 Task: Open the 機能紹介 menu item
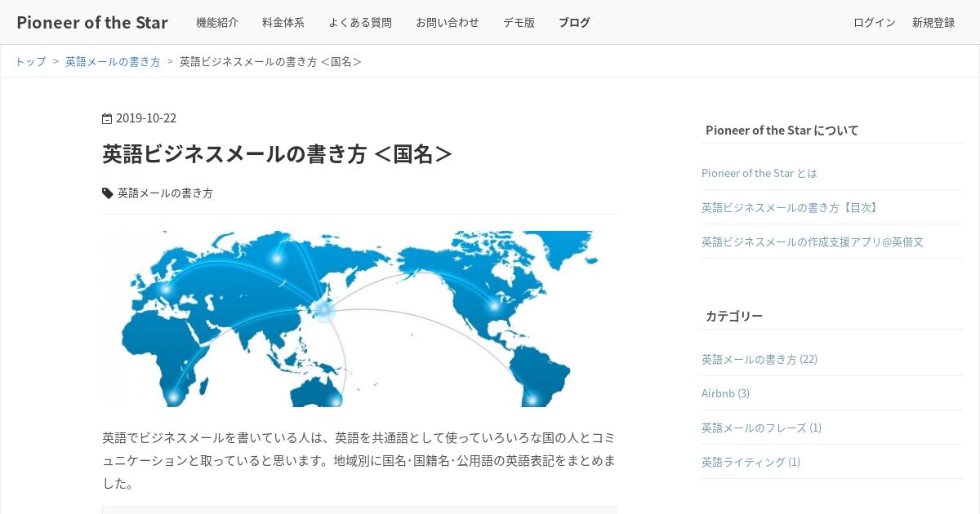pyautogui.click(x=217, y=23)
